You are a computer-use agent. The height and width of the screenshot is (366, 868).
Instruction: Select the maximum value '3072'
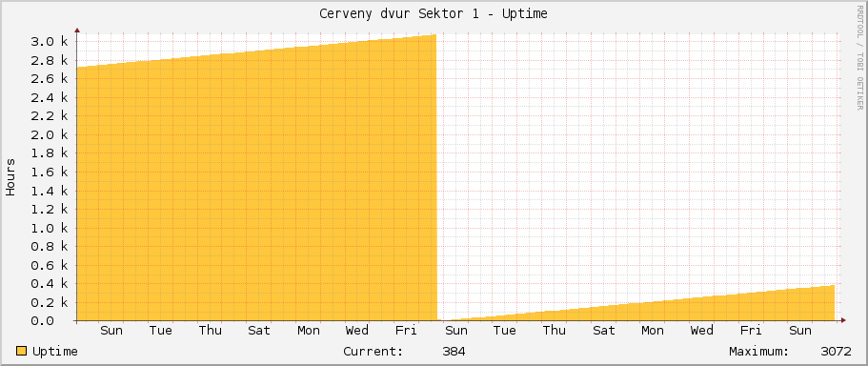coord(836,352)
